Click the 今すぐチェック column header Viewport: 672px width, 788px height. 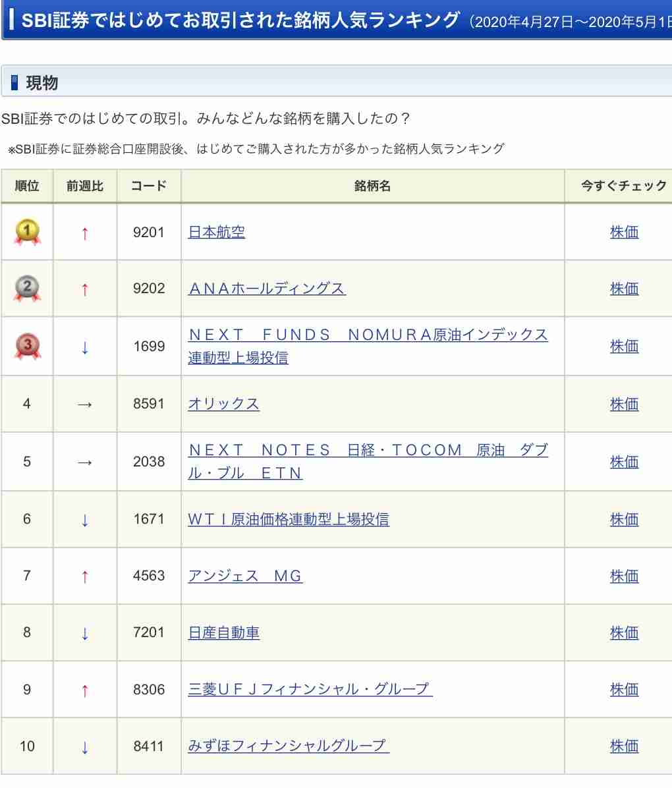[x=624, y=186]
